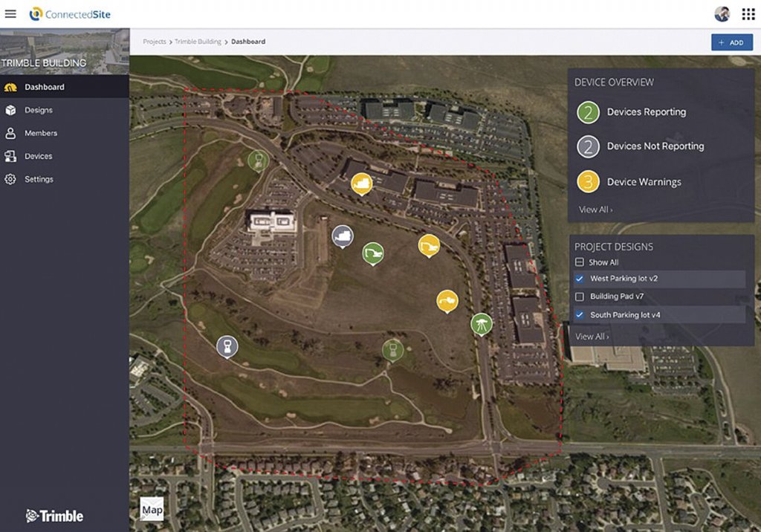
Task: Click the Devices Not Reporting count
Action: tap(589, 146)
